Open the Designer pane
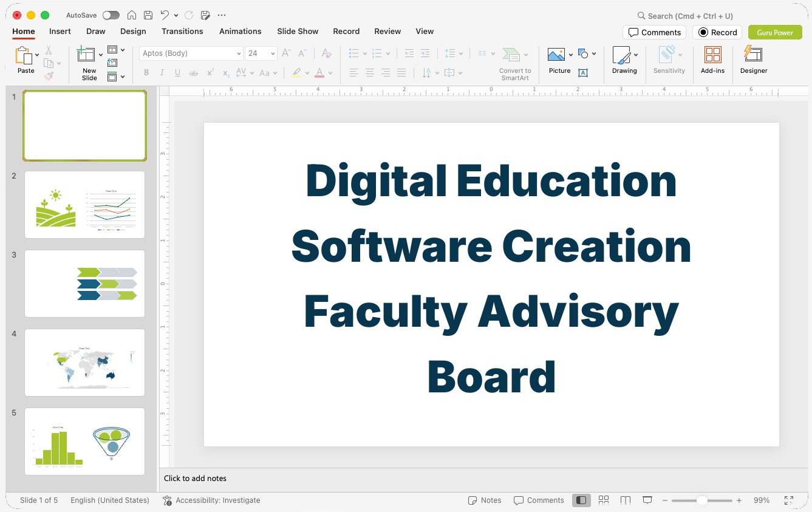This screenshot has height=512, width=812. point(754,61)
